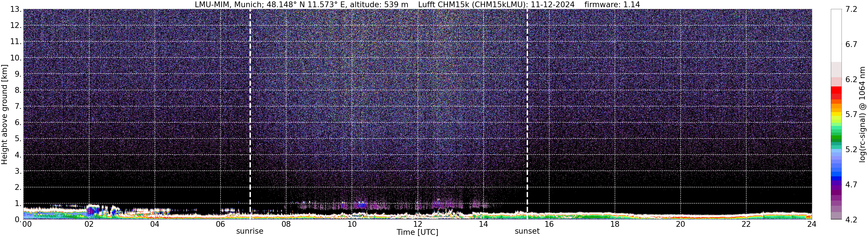Viewport: 868px width, 238px height.
Task: Click the x-axis tick label '16'
Action: point(549,224)
